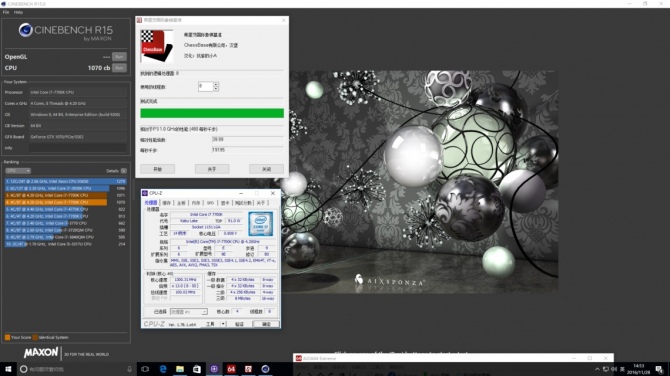Open Task View from taskbar
Viewport: 670px width, 376px height.
(x=145, y=369)
